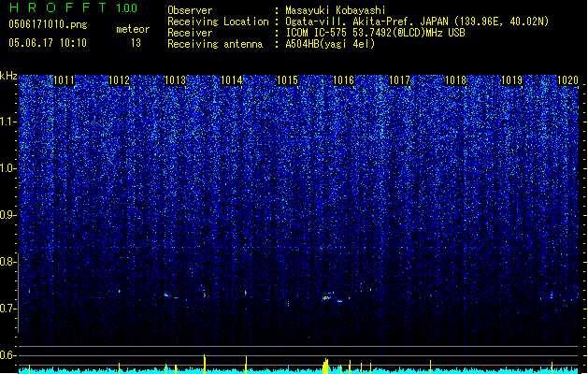Click the meteor count value 13
This screenshot has height=374, width=588.
(x=136, y=43)
